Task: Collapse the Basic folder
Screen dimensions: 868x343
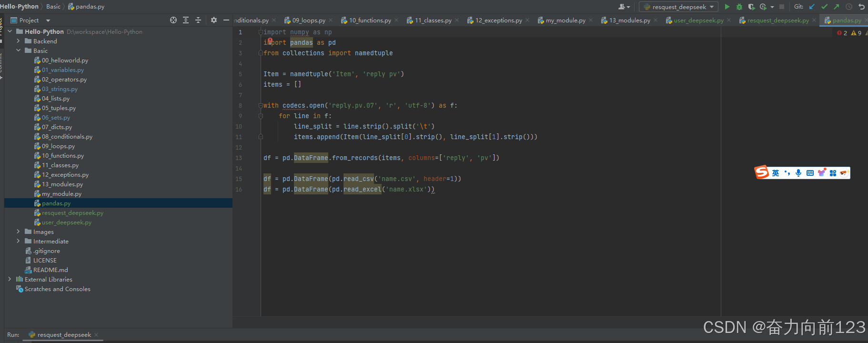Action: coord(19,50)
